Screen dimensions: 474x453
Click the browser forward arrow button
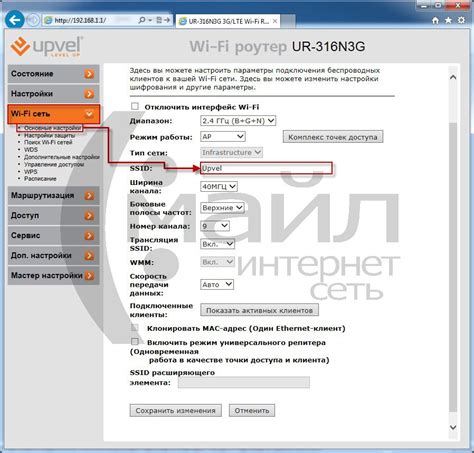click(x=33, y=20)
